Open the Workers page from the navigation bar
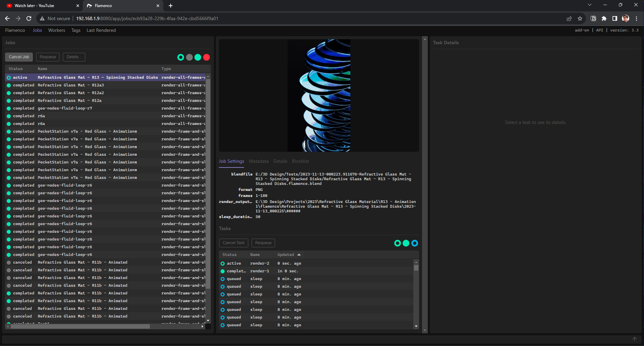The height and width of the screenshot is (346, 644). pyautogui.click(x=56, y=30)
